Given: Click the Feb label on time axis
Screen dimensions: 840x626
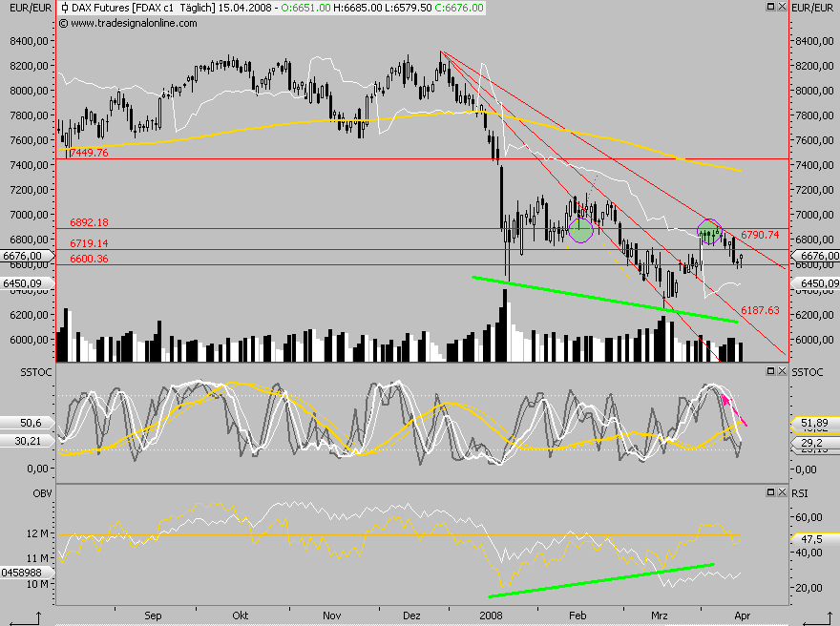Looking at the screenshot, I should [x=577, y=616].
